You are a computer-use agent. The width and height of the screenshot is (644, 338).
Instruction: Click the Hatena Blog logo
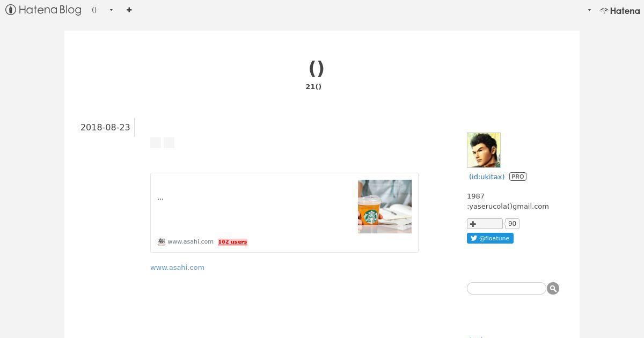point(43,10)
